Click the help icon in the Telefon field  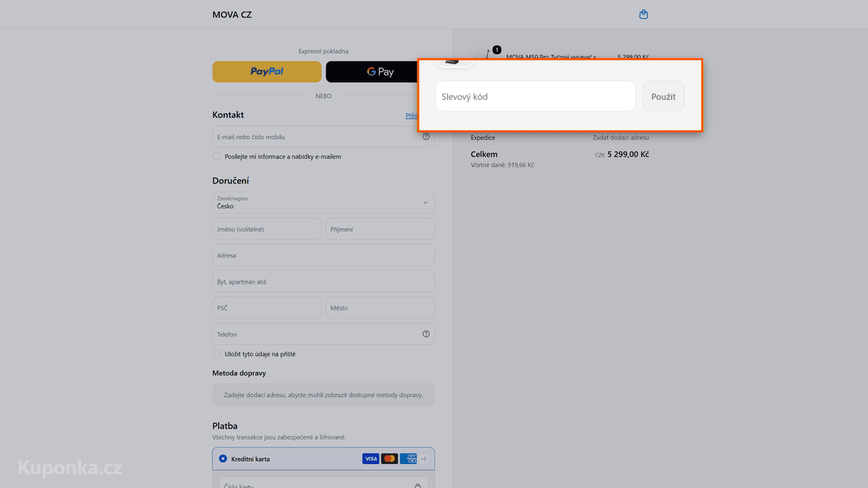[x=426, y=334]
